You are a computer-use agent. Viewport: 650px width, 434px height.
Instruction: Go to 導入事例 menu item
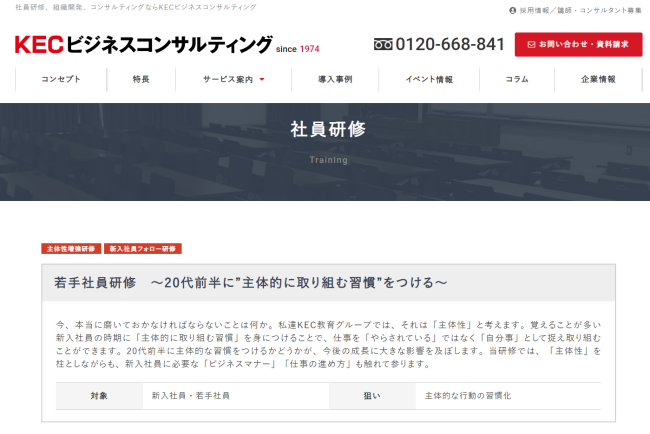(335, 79)
